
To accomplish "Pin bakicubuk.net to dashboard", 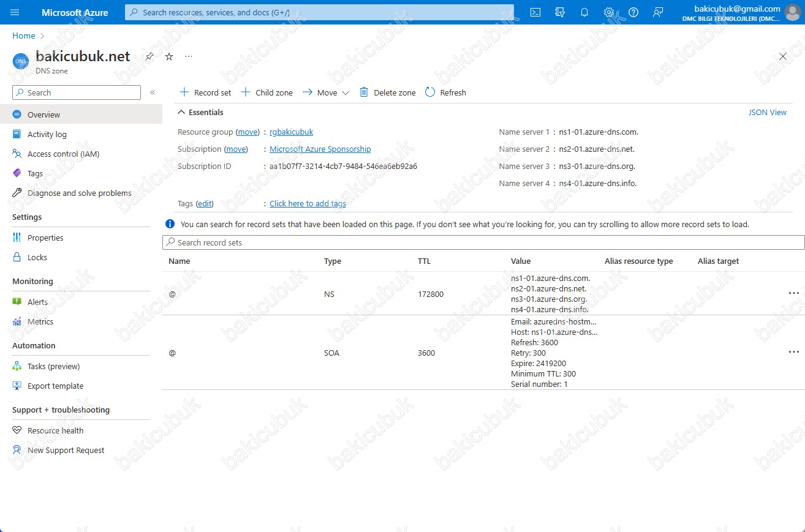I will [149, 56].
